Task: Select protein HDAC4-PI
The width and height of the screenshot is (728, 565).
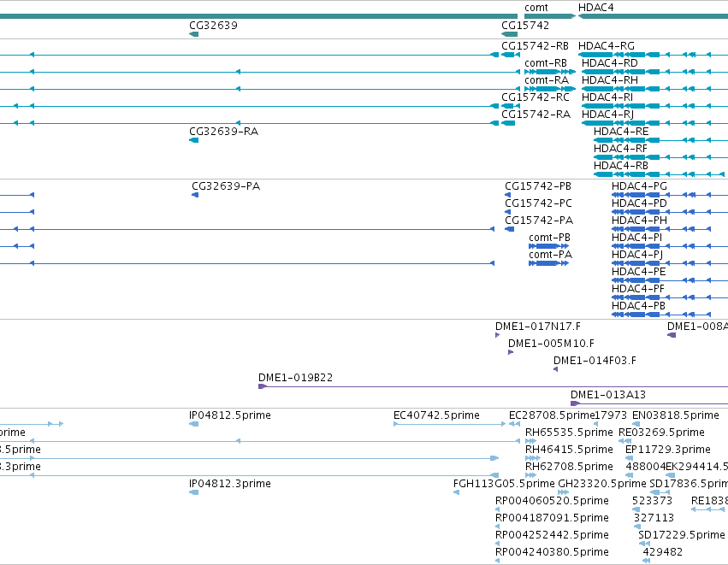Action: tap(636, 238)
